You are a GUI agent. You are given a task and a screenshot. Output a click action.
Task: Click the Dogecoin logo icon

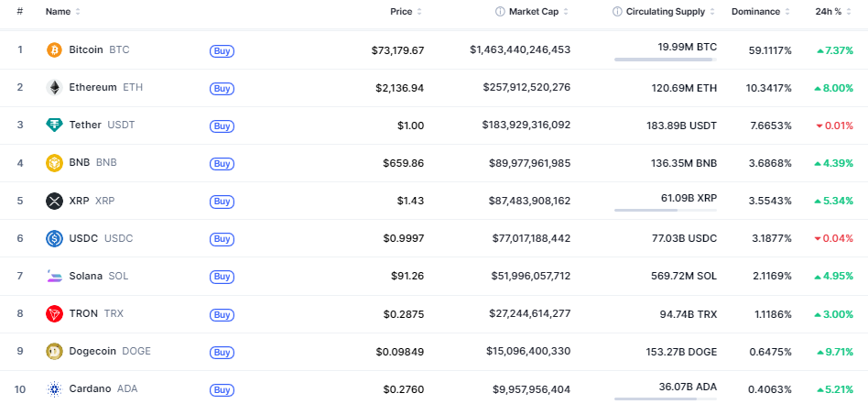click(x=54, y=351)
